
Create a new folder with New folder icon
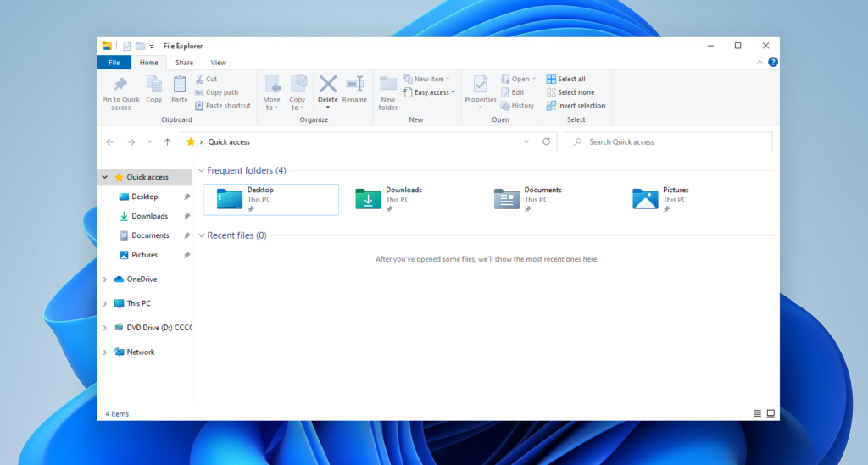point(388,85)
